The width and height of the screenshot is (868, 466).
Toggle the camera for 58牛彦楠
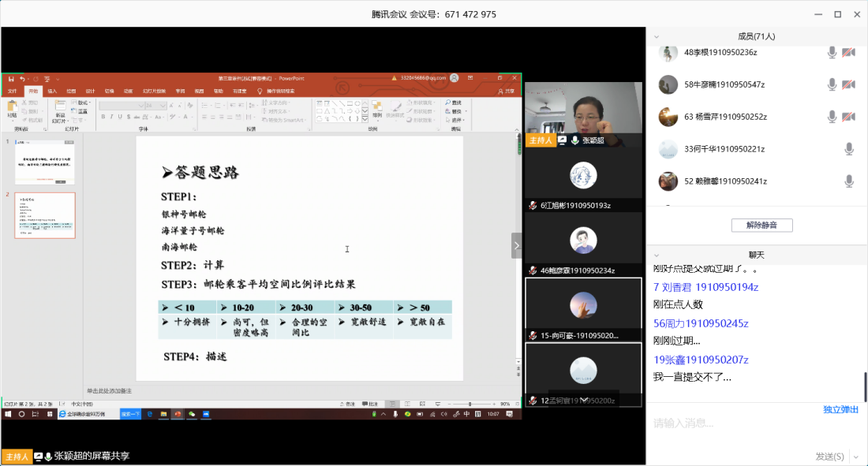point(848,84)
